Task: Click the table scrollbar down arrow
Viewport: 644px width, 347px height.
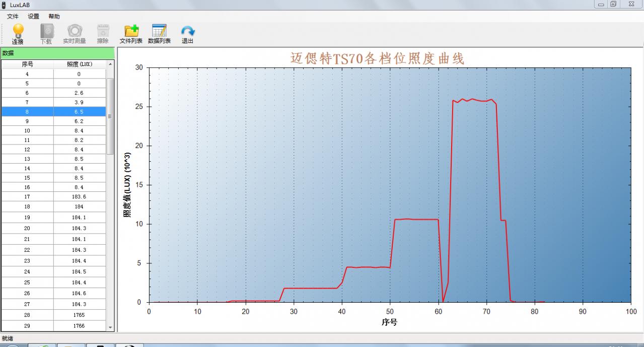Action: tap(109, 328)
